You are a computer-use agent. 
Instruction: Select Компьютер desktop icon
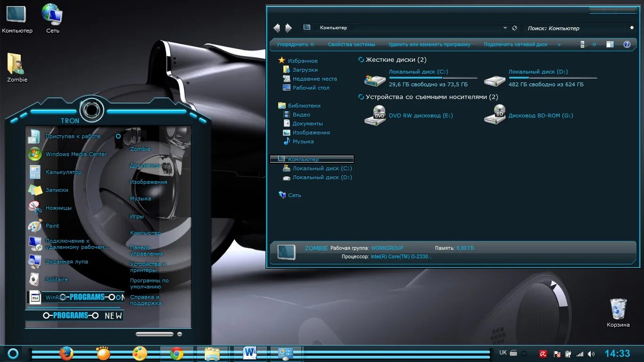(17, 19)
